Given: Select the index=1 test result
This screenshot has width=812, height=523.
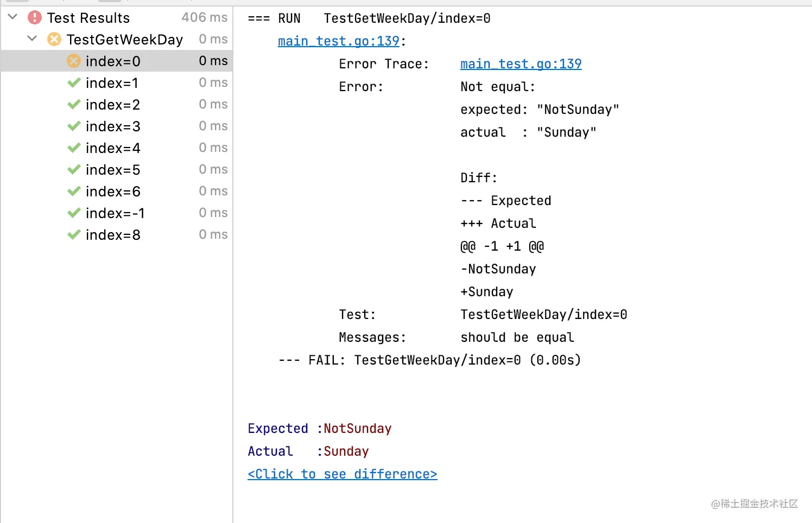Looking at the screenshot, I should (x=117, y=82).
